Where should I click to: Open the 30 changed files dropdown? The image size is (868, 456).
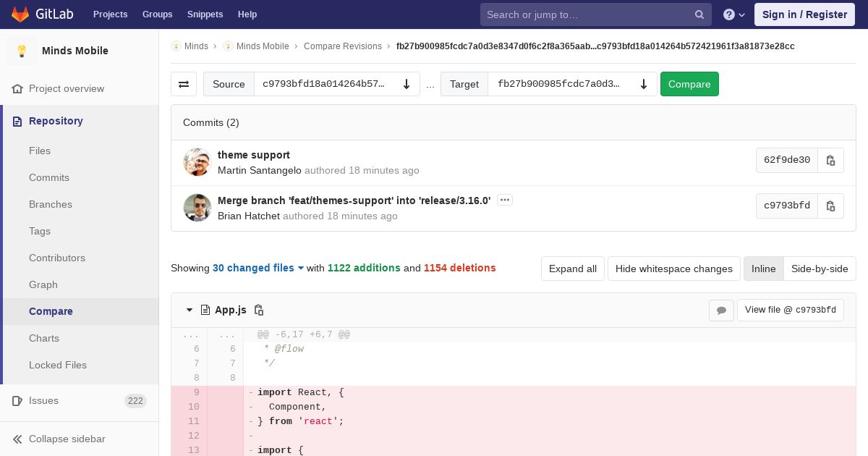(258, 268)
